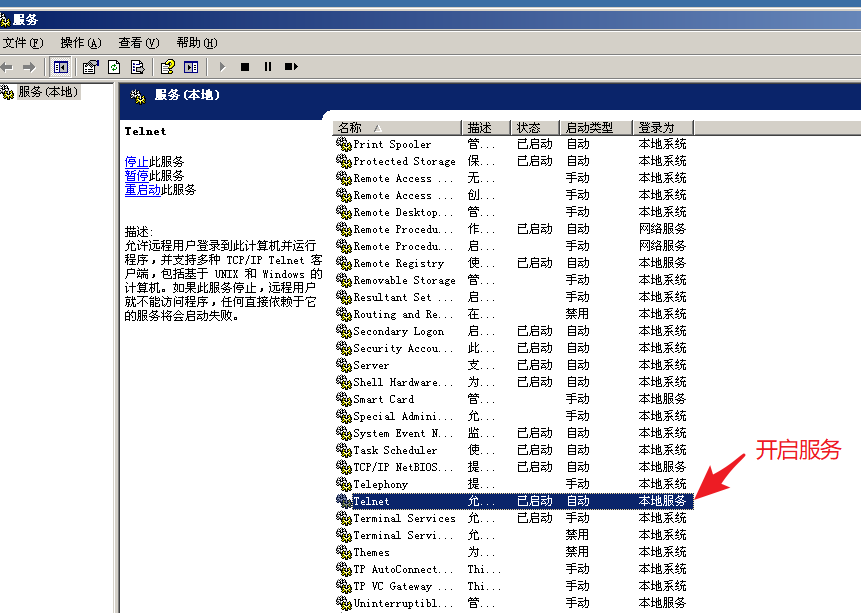Image resolution: width=861 pixels, height=613 pixels.
Task: Select 服务(本地) in the left tree
Action: [x=48, y=92]
